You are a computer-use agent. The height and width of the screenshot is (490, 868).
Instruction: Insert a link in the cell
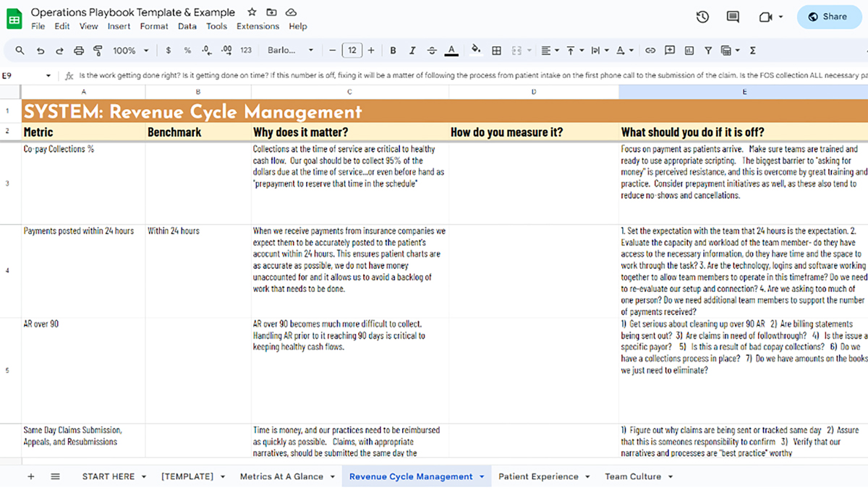650,51
